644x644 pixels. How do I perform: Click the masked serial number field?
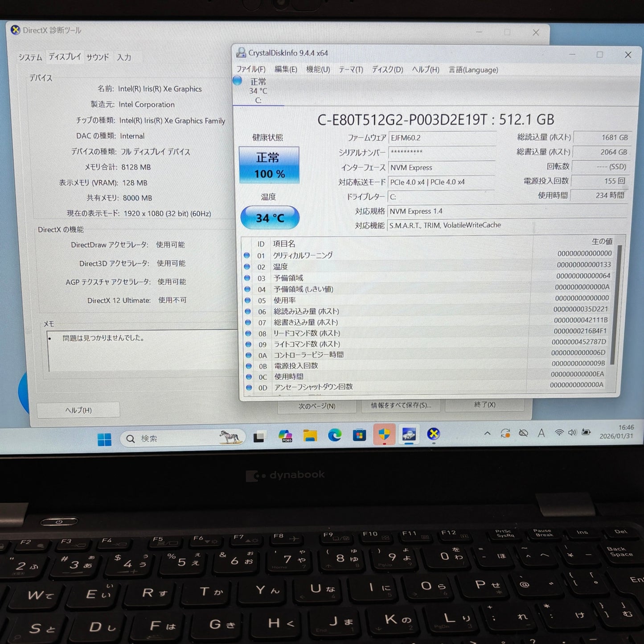tap(442, 152)
